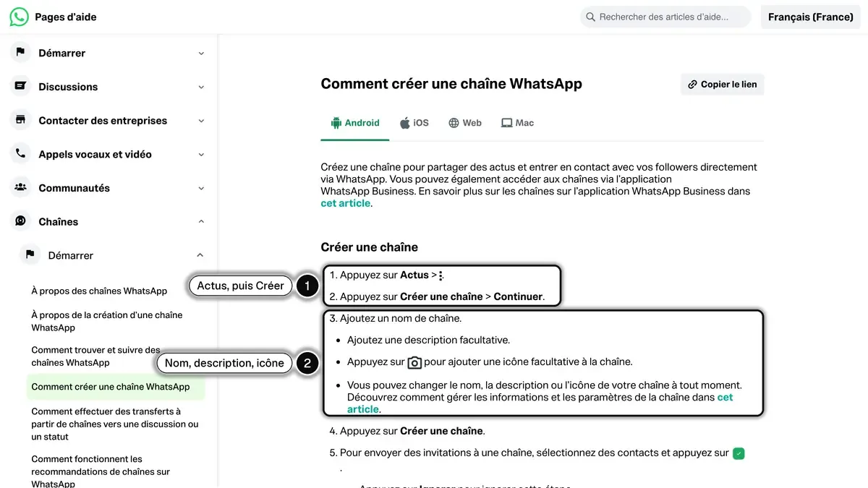Click the Ajoutez une description facultative bullet

428,340
